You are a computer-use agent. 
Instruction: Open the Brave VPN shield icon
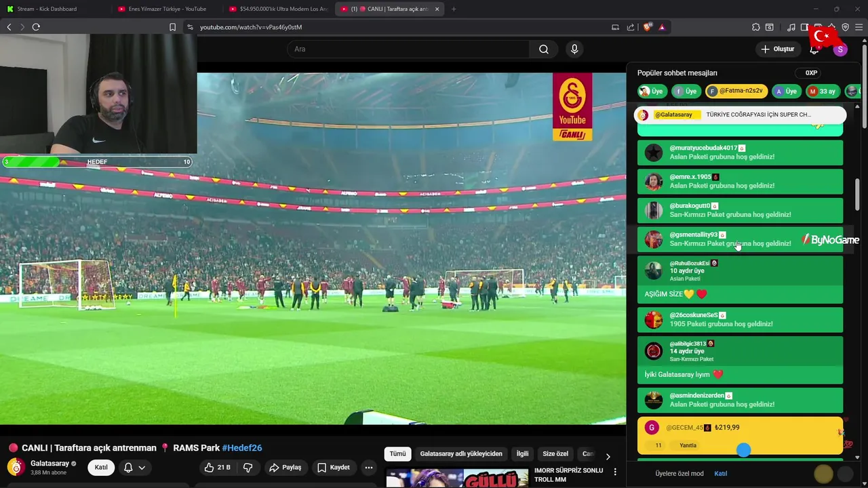coord(845,27)
